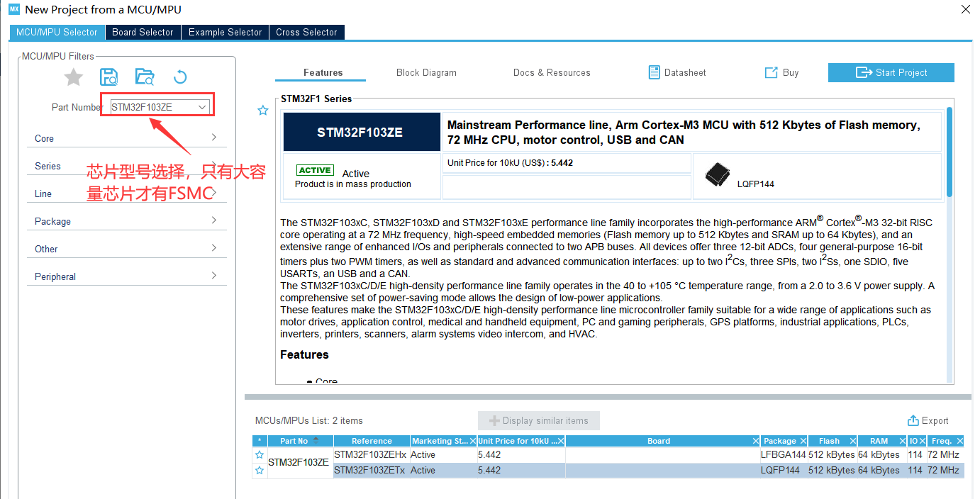Click the STM32F103ZE Part No cell

[299, 462]
